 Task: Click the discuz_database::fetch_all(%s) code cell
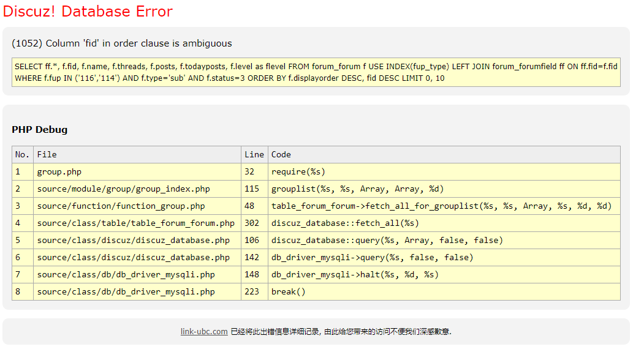[x=346, y=223]
